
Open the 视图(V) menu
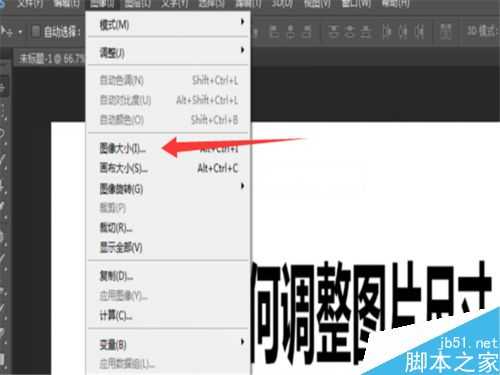(x=317, y=3)
